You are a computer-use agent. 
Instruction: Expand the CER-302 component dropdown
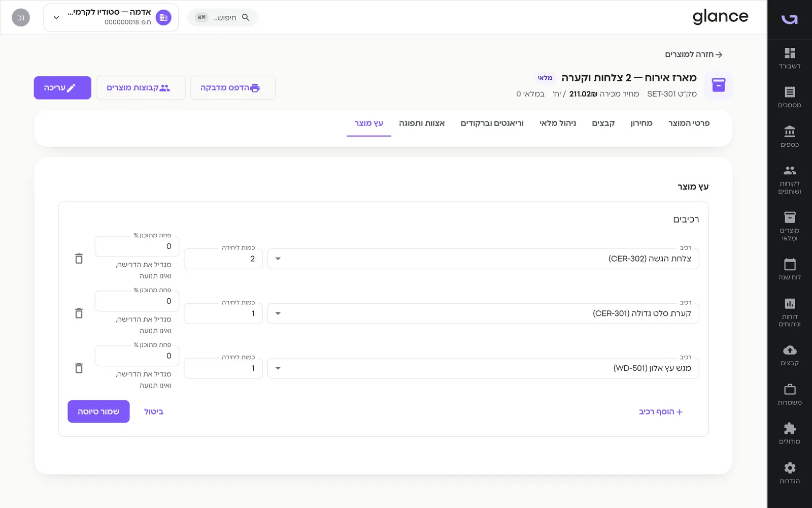tap(278, 259)
